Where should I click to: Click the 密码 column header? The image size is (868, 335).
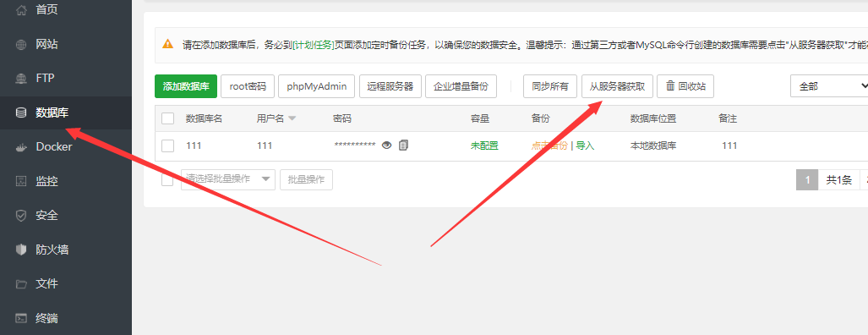coord(342,118)
